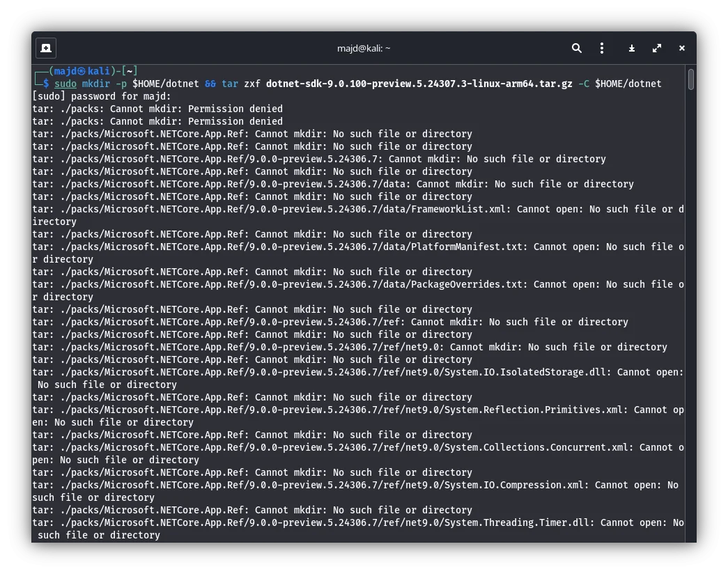Click the dotnet-sdk tar.gz filename
This screenshot has height=574, width=728.
pos(419,84)
